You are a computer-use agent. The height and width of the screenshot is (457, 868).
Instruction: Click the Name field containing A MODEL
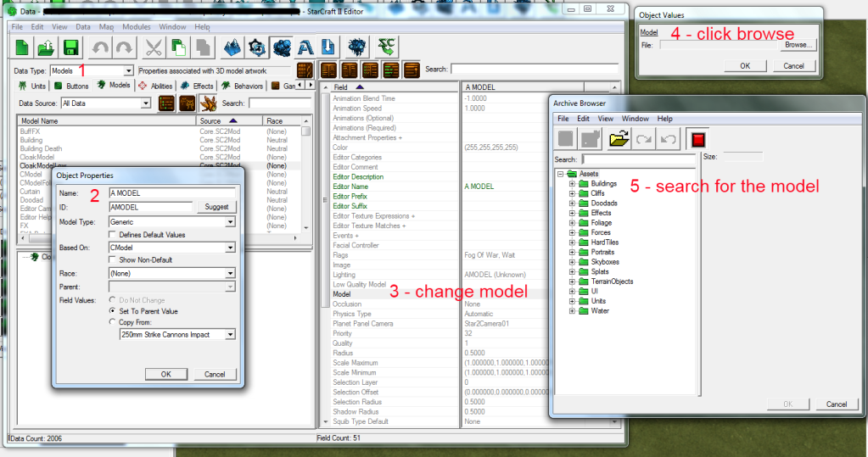pyautogui.click(x=172, y=193)
